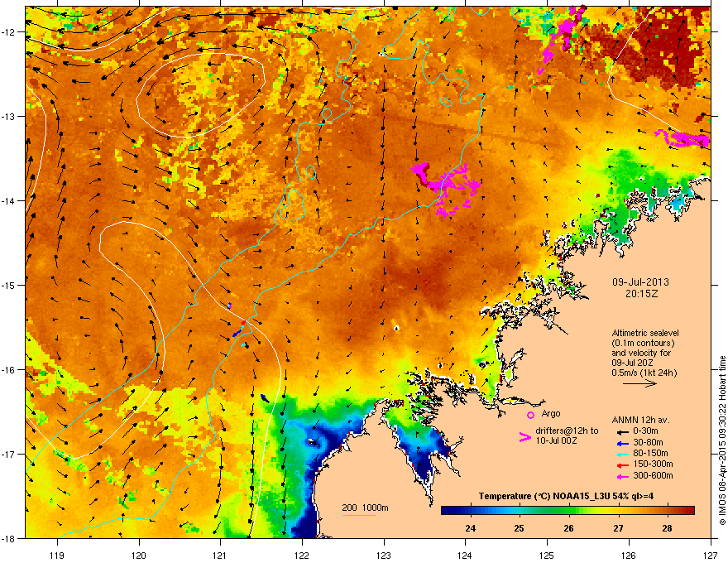Click the '0-30m' depth label
Viewport: 728px width, 563px height.
click(x=646, y=431)
